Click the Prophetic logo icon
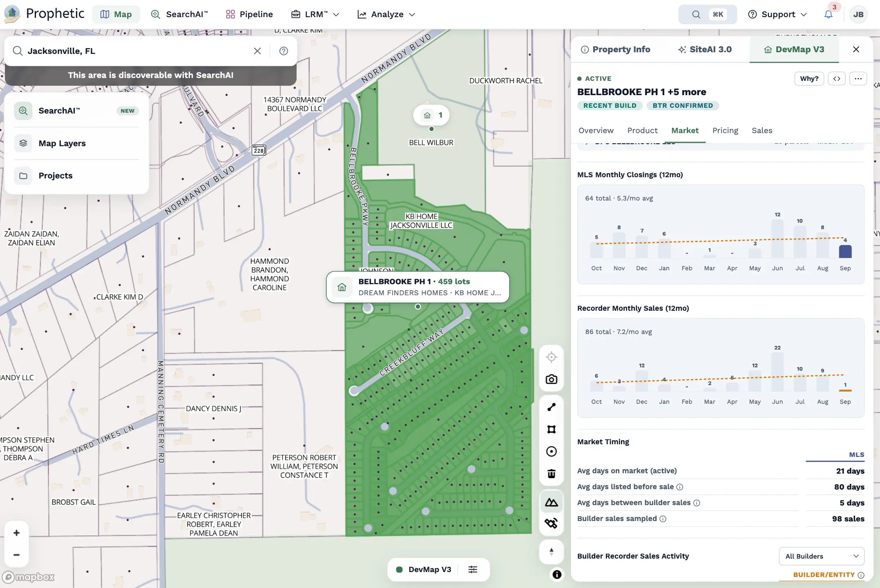This screenshot has height=588, width=880. point(12,14)
